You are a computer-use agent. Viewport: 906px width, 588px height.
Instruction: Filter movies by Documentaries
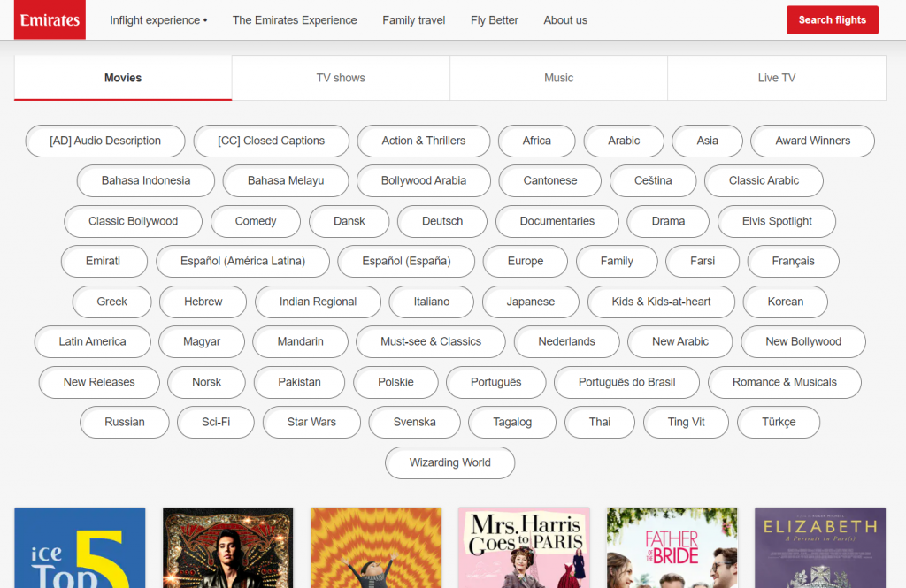tap(557, 221)
